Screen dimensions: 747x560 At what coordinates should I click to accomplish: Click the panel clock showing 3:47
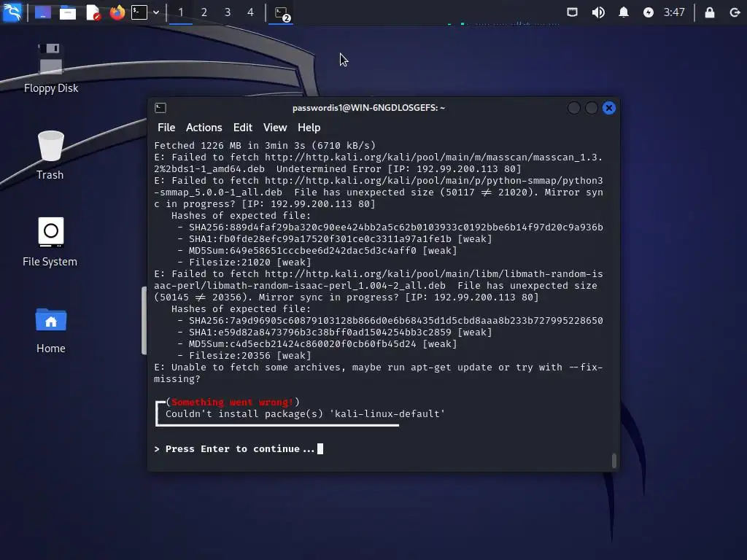[674, 12]
